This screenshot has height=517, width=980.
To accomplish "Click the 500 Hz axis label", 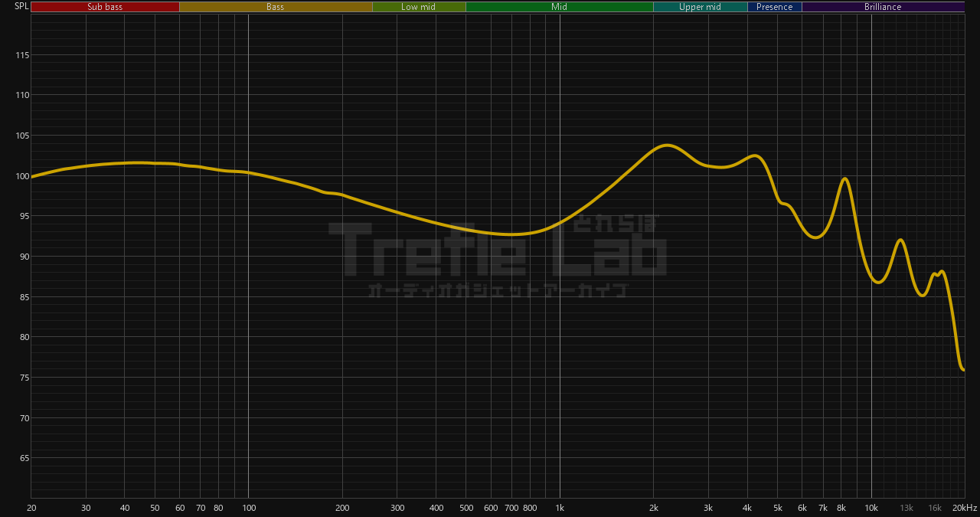I will point(465,508).
